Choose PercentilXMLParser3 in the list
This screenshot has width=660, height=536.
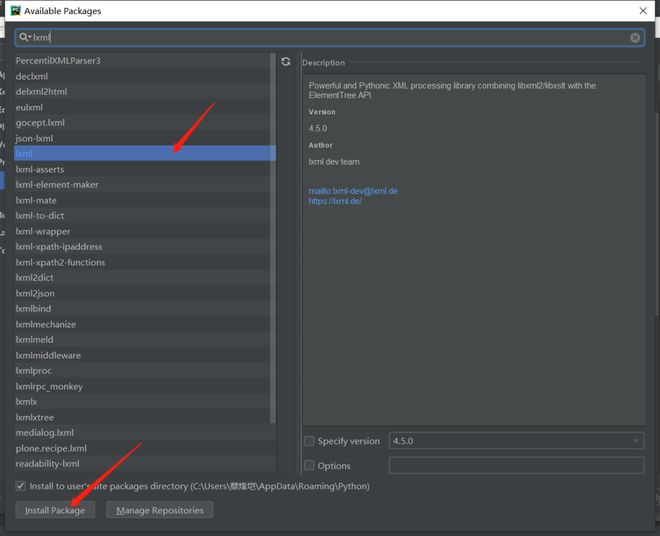tap(58, 61)
